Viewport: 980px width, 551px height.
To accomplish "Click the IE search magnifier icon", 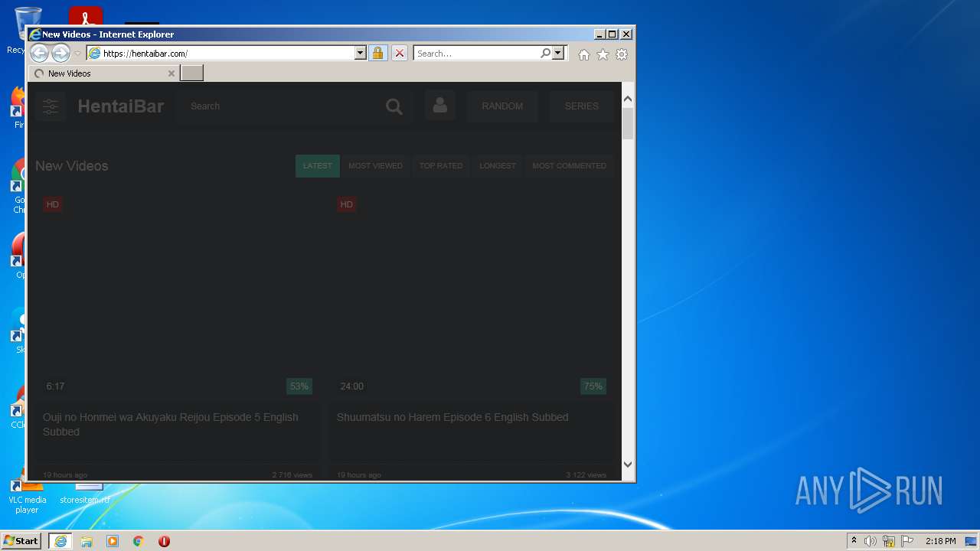I will click(545, 54).
